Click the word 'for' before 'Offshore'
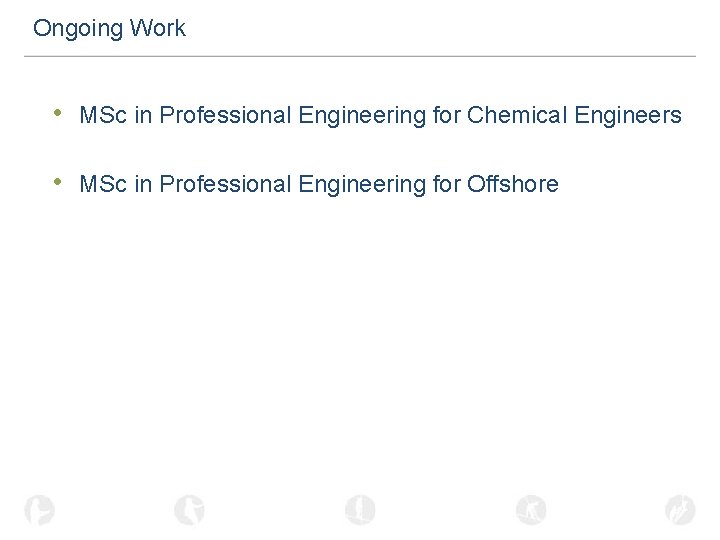The width and height of the screenshot is (720, 540). (446, 184)
